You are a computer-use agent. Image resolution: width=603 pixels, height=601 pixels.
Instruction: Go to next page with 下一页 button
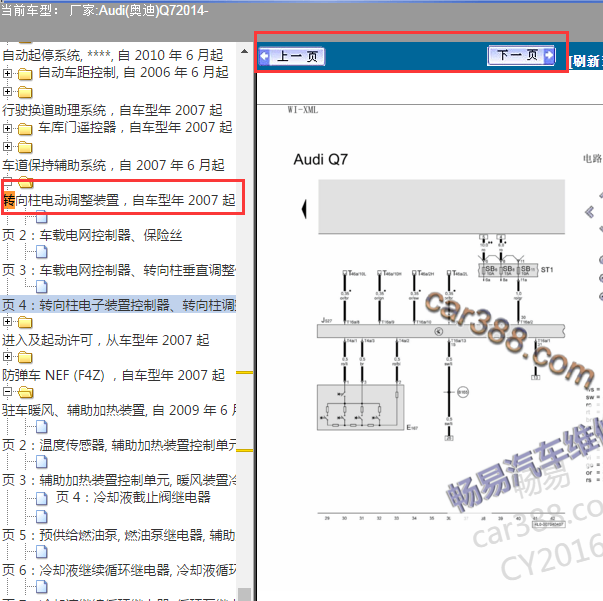[521, 55]
